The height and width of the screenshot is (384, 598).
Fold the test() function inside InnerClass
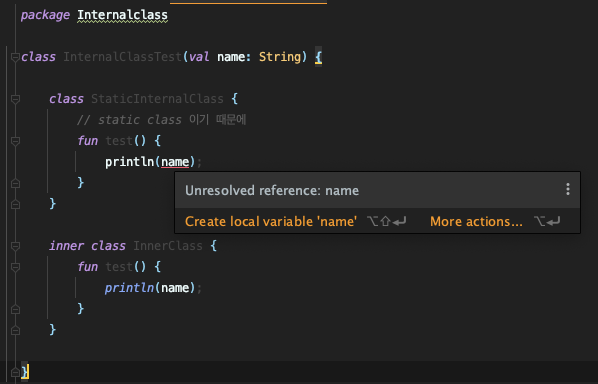(15, 267)
